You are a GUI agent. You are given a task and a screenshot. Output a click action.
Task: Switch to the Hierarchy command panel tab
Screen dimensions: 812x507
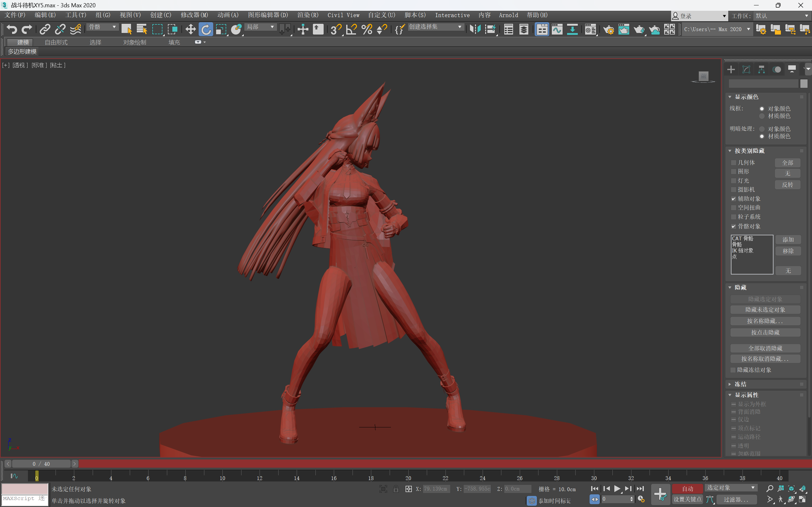(x=761, y=69)
